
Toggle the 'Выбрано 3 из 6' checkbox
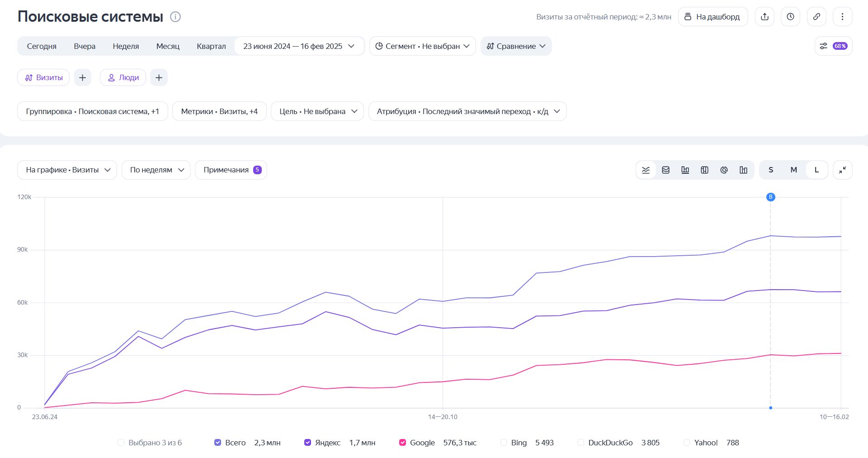click(121, 443)
